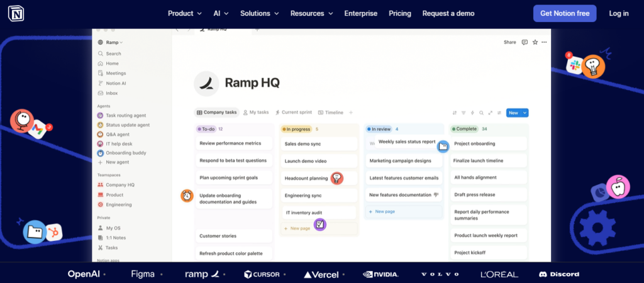Screen dimensions: 644x283
Task: Click the filter icon in board toolbar
Action: 464,113
